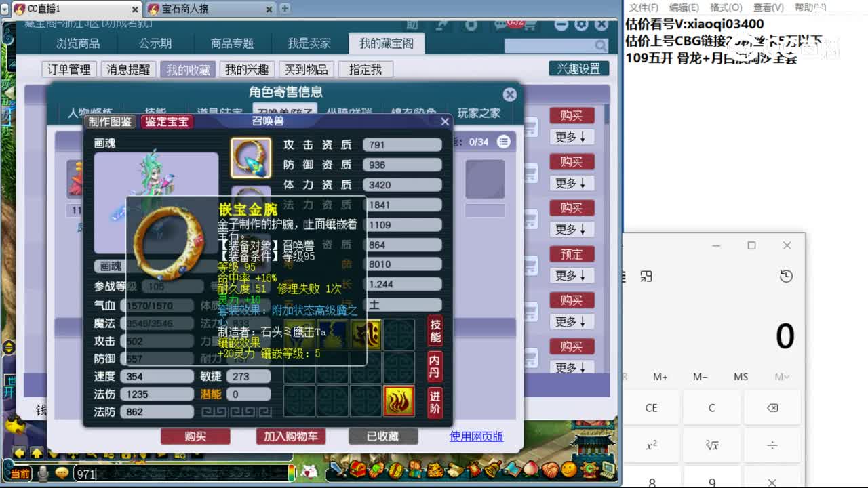Click M+ in Calculator
868x488 pixels.
click(660, 377)
